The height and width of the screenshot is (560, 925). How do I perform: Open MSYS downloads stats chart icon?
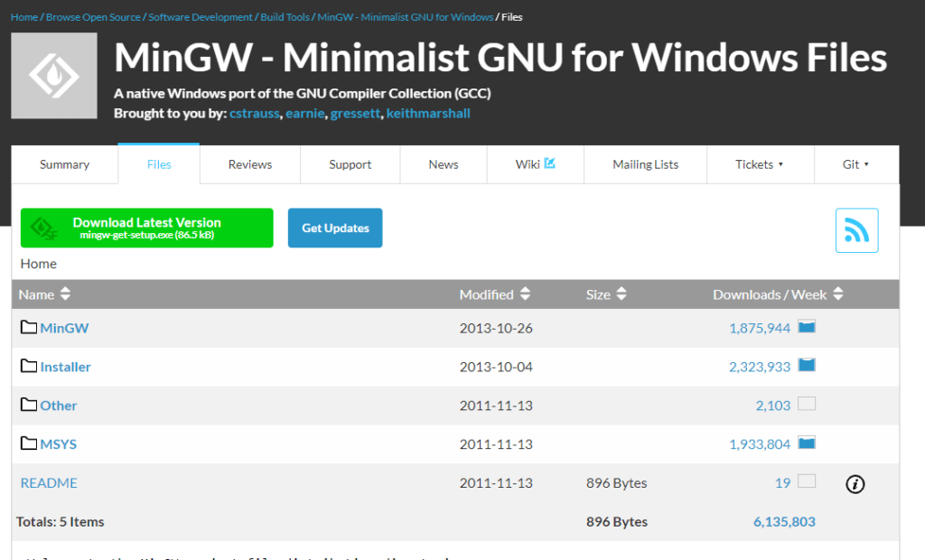(x=807, y=443)
